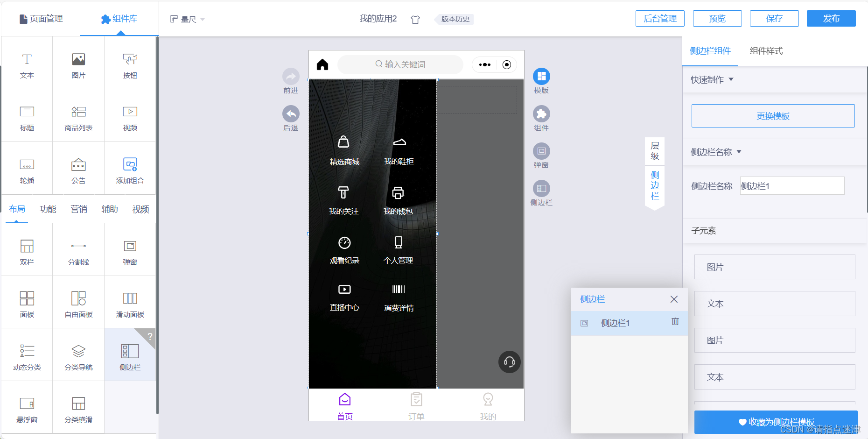Open the 模版 template tool

(x=541, y=77)
